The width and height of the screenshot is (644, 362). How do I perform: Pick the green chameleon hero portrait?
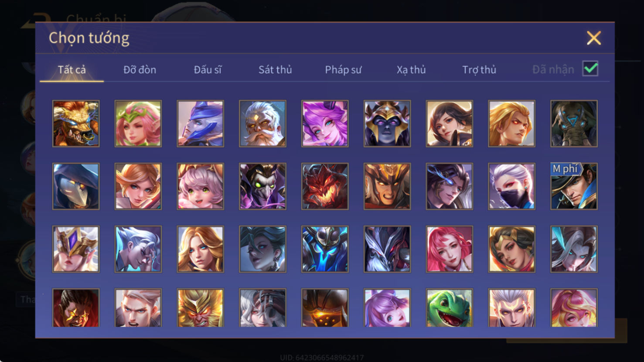pyautogui.click(x=450, y=308)
